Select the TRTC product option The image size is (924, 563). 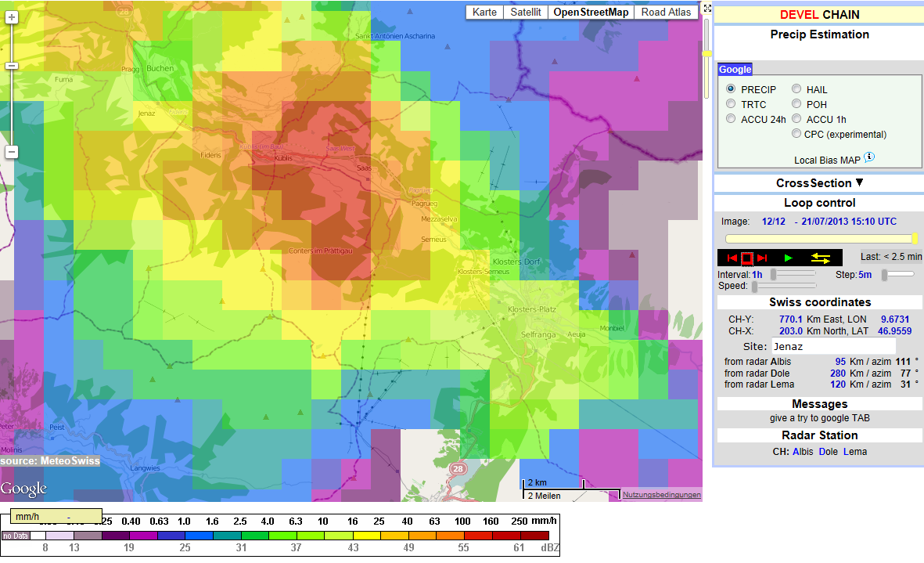[731, 104]
